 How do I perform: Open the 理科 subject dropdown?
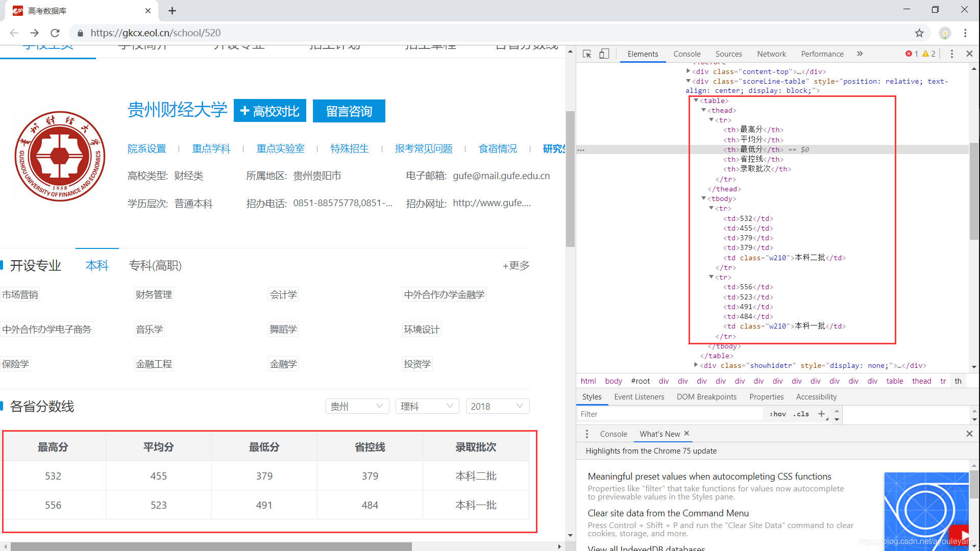pos(427,406)
